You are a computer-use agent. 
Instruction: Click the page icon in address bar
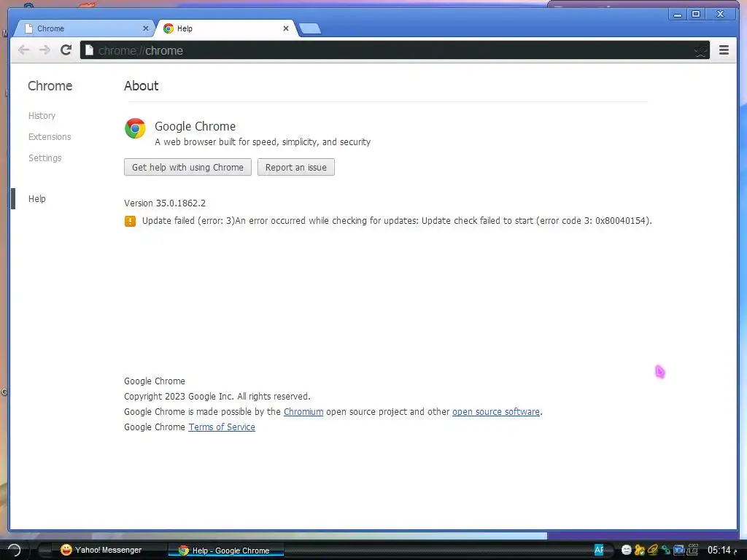(89, 50)
